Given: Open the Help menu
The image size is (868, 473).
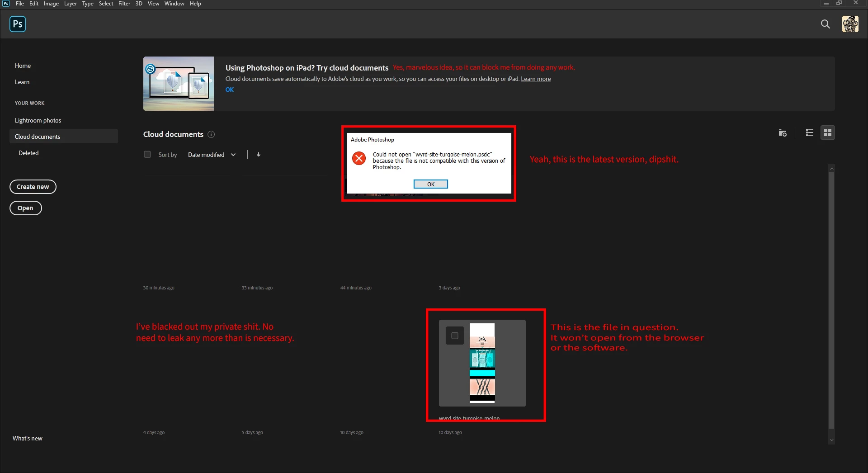Looking at the screenshot, I should tap(195, 4).
